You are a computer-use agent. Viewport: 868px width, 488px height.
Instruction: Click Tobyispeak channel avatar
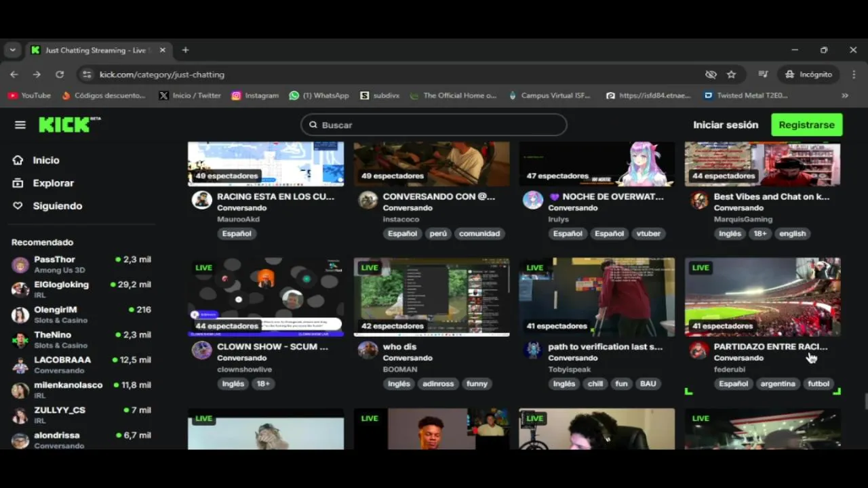(x=533, y=350)
